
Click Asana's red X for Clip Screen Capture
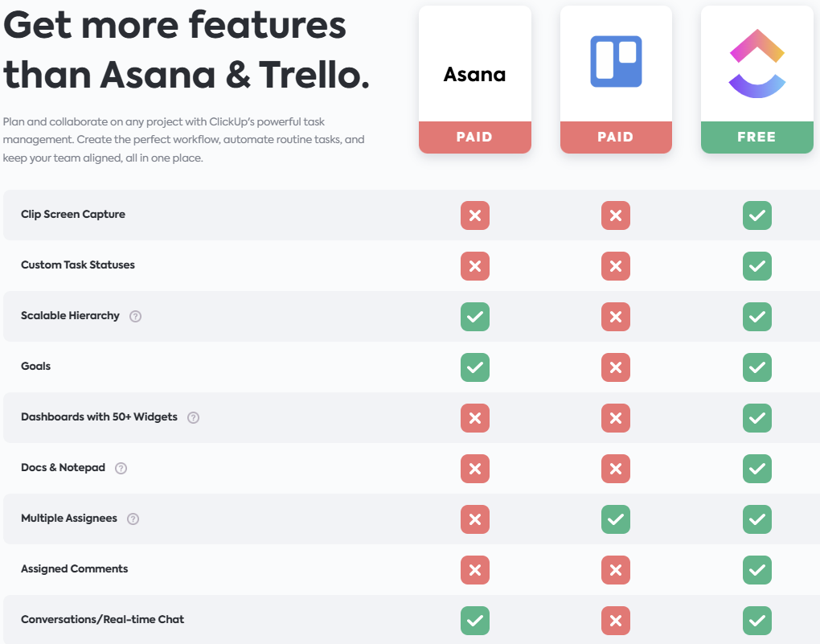click(475, 215)
